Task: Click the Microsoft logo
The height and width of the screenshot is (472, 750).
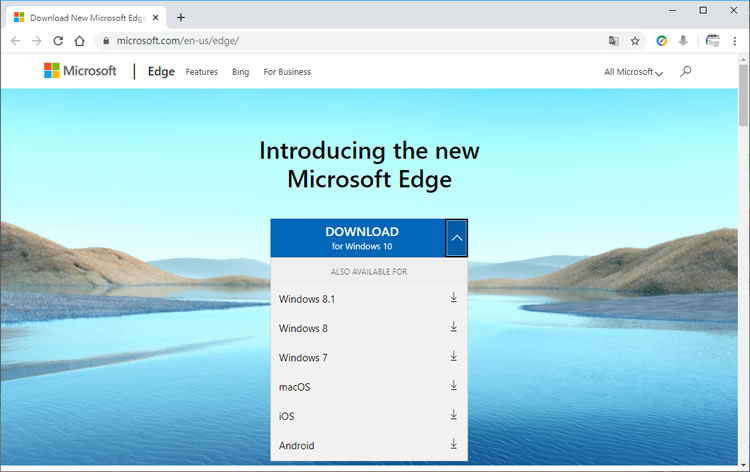Action: pos(80,71)
